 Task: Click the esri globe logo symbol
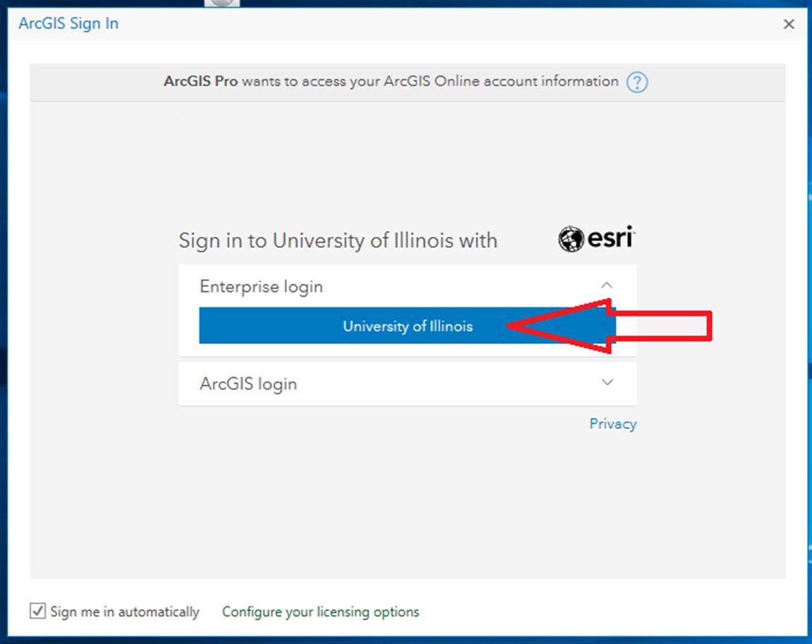pos(571,239)
